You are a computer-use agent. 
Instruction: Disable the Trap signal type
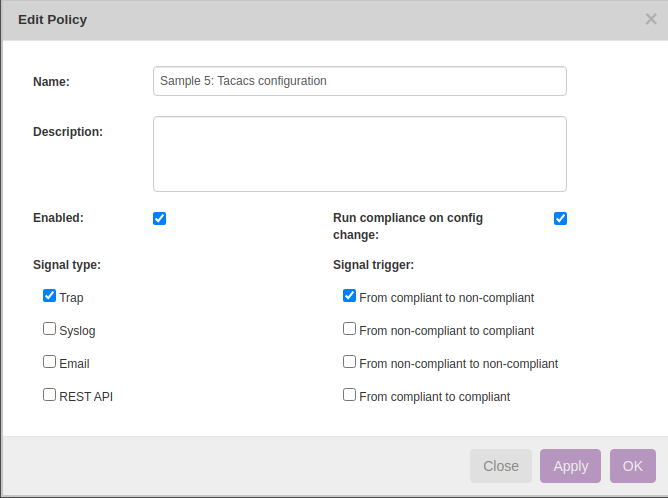[49, 296]
